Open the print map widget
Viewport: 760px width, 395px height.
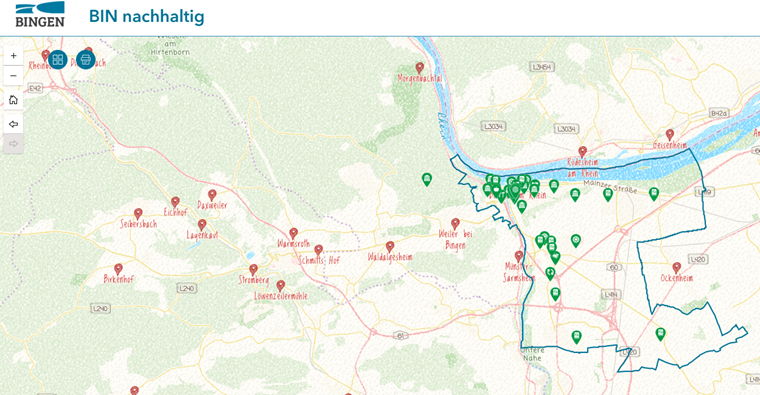[x=86, y=60]
